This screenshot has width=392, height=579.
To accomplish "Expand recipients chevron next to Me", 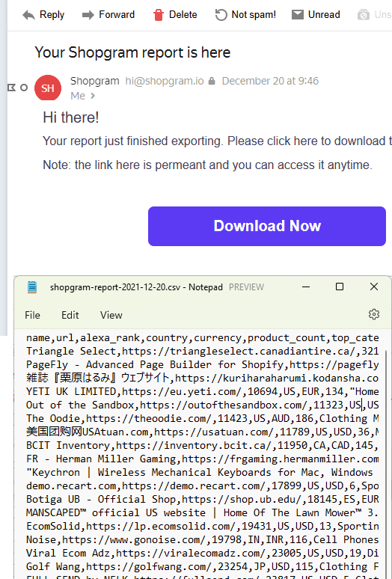I will click(93, 96).
